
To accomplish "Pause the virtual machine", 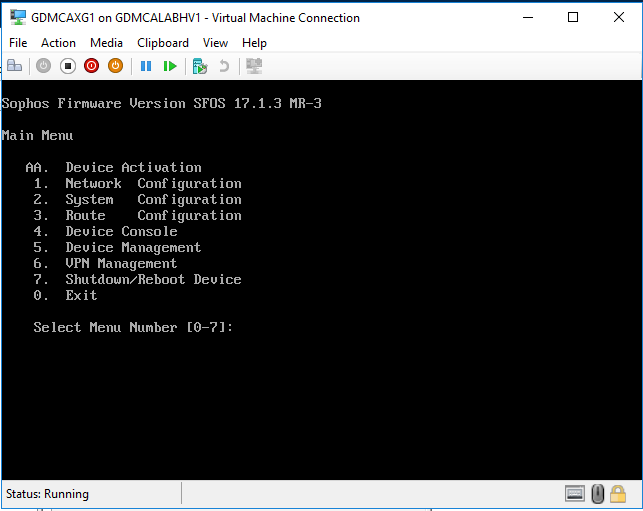I will point(146,66).
